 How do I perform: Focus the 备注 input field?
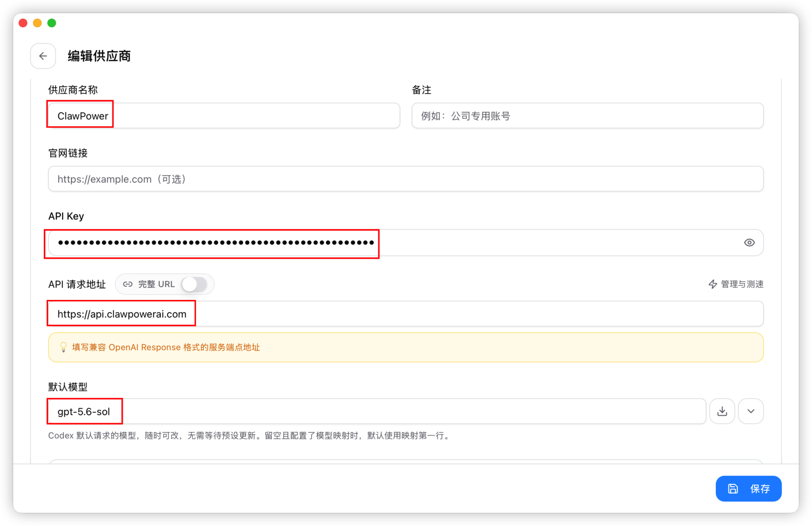pos(588,116)
